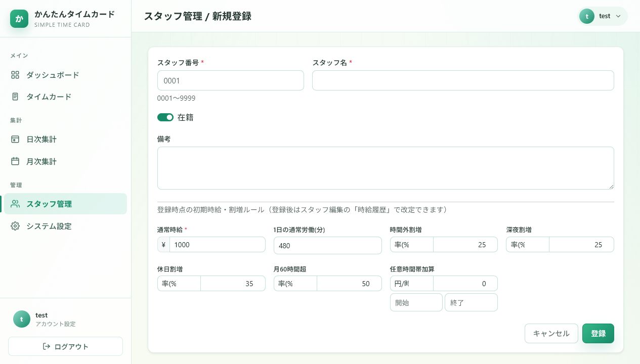Click the かんたんタイムカード title text
The height and width of the screenshot is (364, 640).
pyautogui.click(x=75, y=14)
